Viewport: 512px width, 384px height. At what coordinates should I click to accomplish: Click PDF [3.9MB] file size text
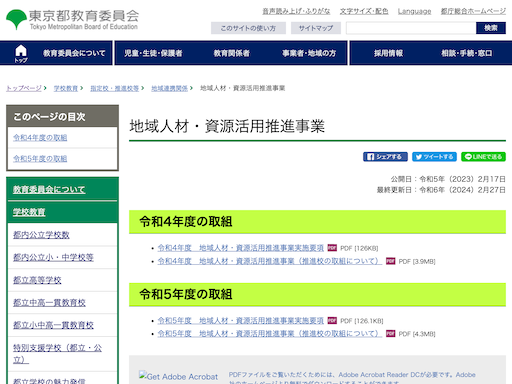[417, 261]
